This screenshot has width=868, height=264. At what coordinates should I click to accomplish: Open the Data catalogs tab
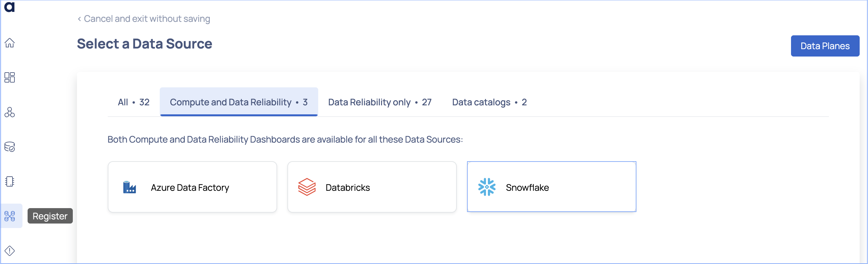[489, 102]
